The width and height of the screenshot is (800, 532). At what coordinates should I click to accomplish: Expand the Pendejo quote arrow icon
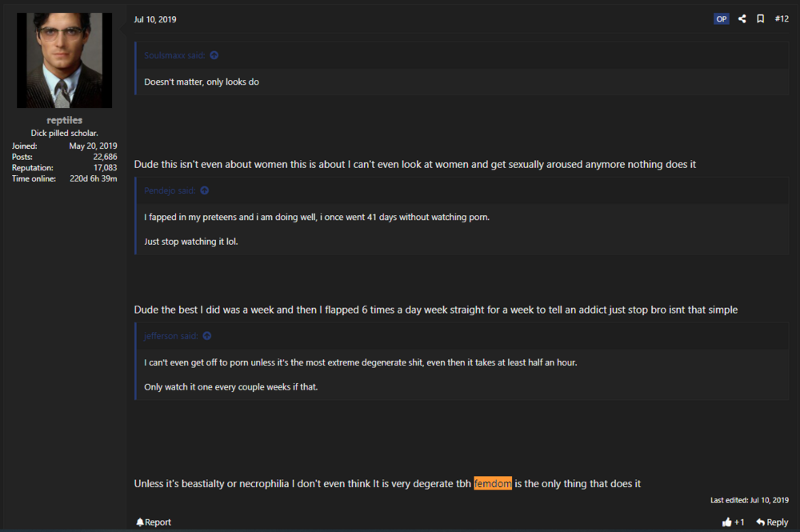[205, 190]
